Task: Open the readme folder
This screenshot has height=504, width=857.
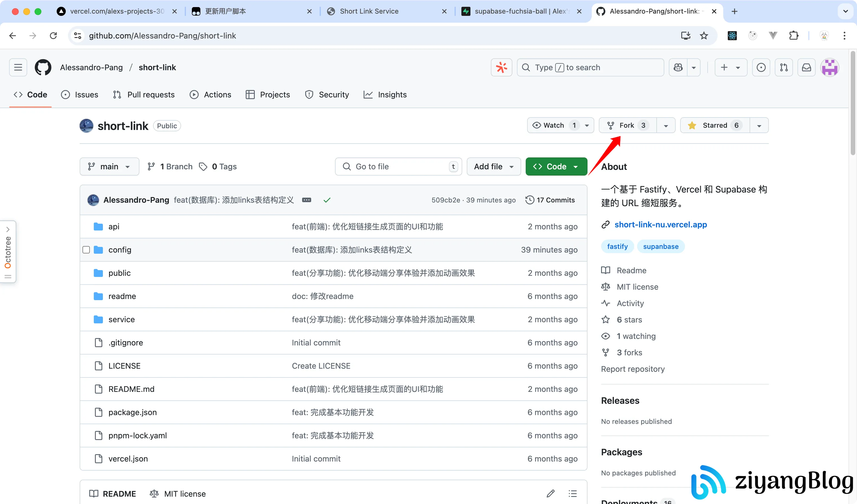Action: click(x=122, y=296)
